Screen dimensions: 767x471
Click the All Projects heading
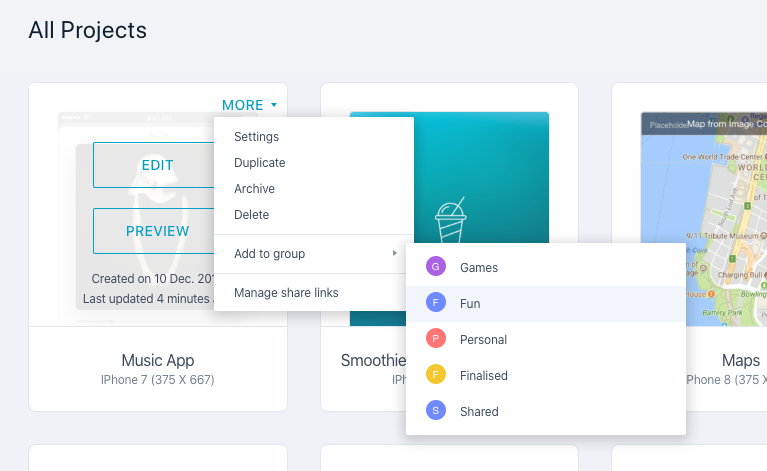pos(88,30)
